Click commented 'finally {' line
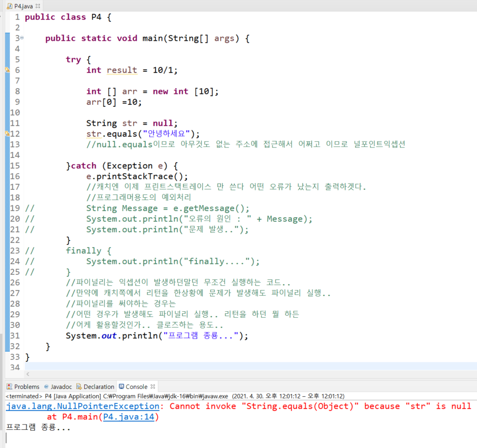The width and height of the screenshot is (477, 448). [89, 251]
